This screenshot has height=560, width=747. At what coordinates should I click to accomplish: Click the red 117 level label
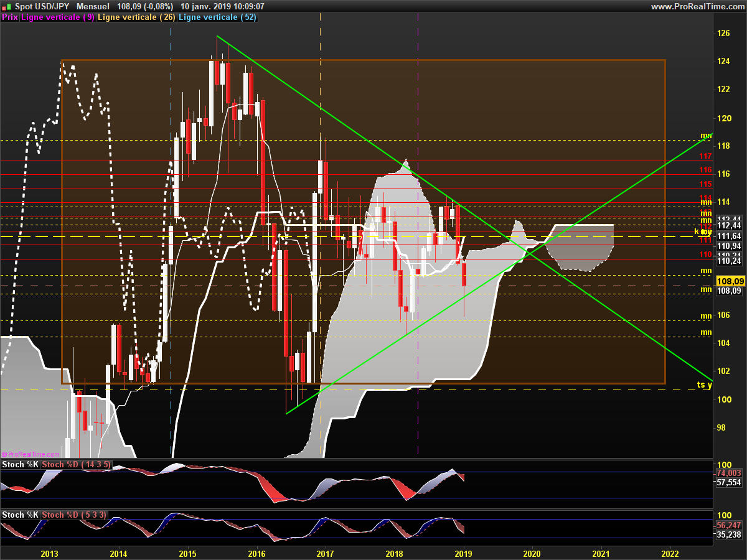(x=705, y=156)
